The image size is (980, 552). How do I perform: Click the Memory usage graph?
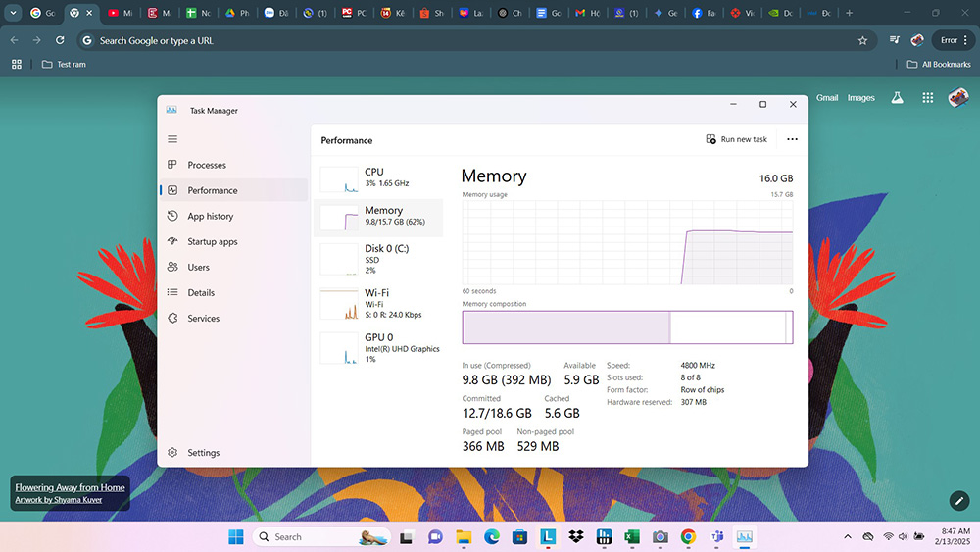[627, 242]
